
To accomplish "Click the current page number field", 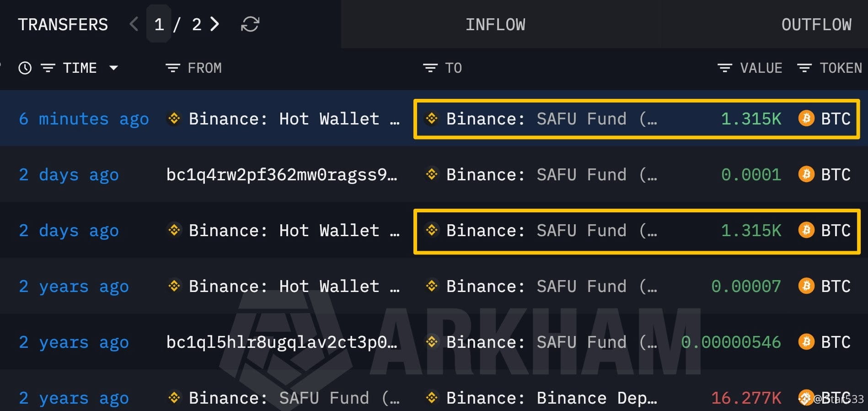I will [159, 24].
